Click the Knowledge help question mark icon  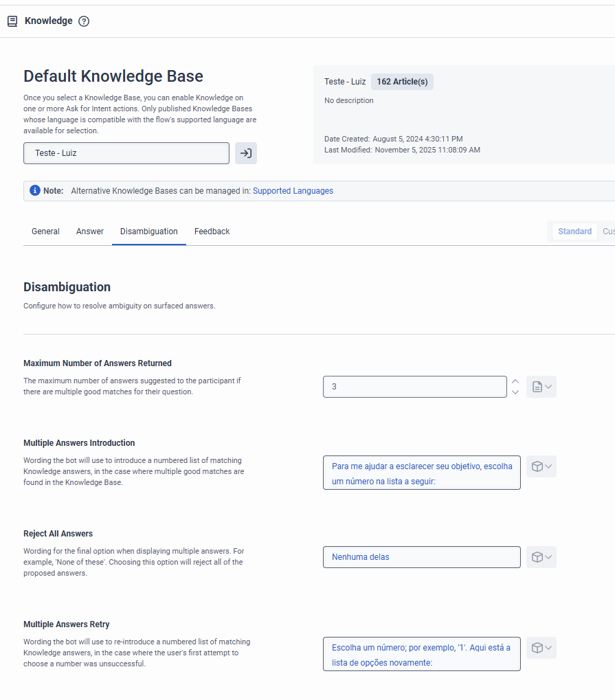click(x=84, y=21)
